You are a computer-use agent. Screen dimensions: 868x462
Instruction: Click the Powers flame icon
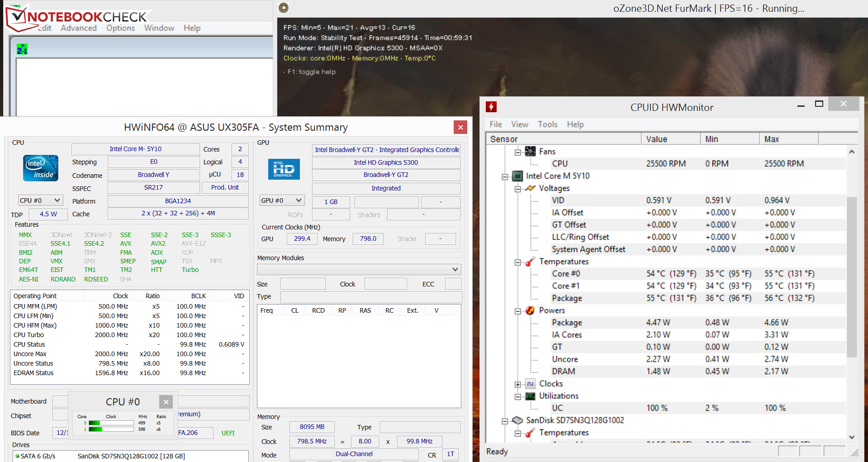point(530,310)
